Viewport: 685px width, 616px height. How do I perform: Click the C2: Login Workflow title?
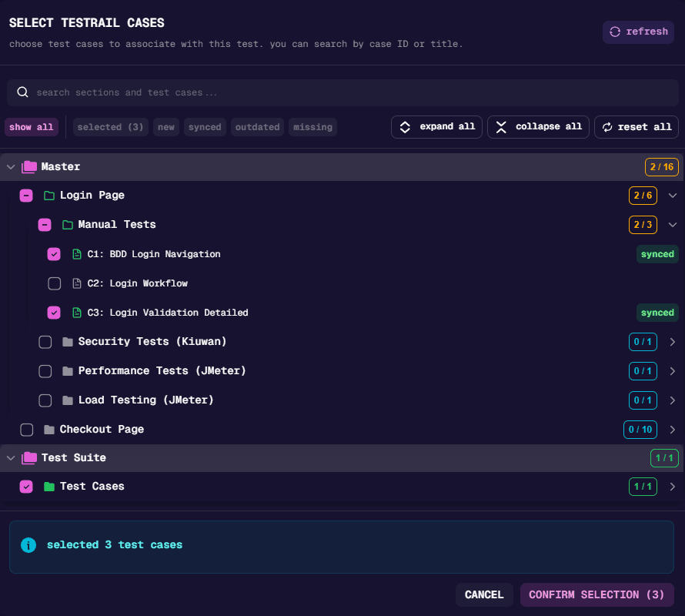pos(138,283)
